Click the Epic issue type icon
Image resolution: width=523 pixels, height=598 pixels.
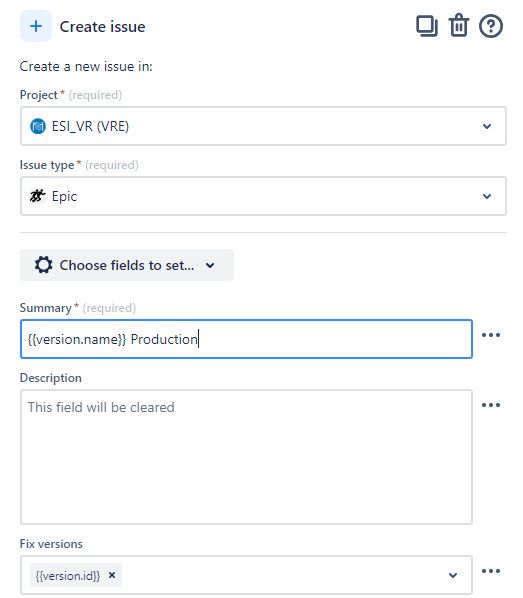[38, 196]
